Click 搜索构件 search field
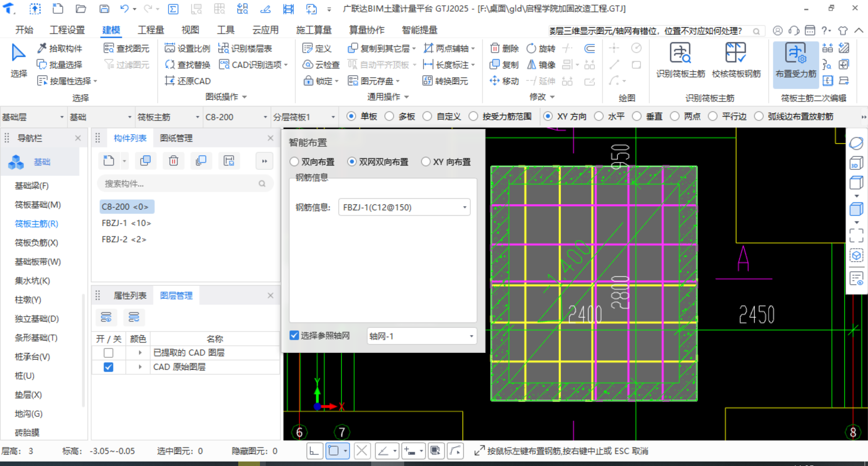868x466 pixels. click(x=185, y=184)
